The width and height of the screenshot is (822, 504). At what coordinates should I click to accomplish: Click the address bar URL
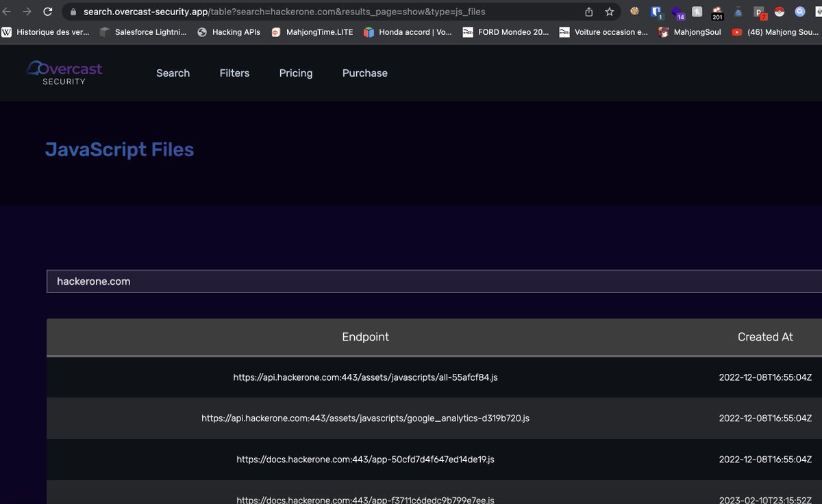284,12
